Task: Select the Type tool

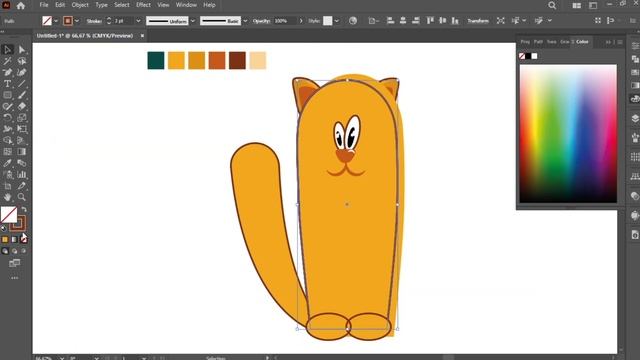Action: (x=7, y=84)
